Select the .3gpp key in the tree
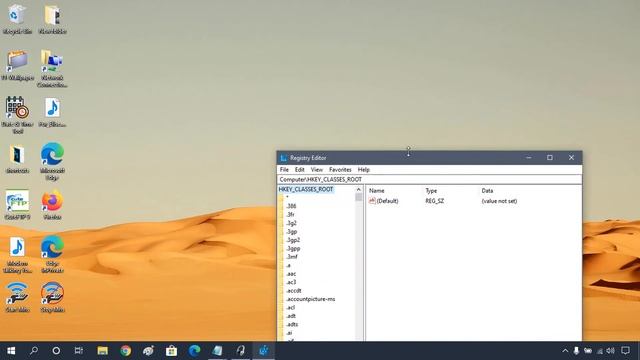 coord(293,249)
